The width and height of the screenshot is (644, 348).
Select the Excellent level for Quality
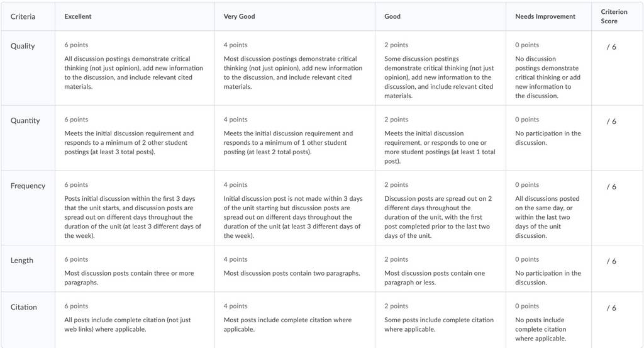pos(135,68)
